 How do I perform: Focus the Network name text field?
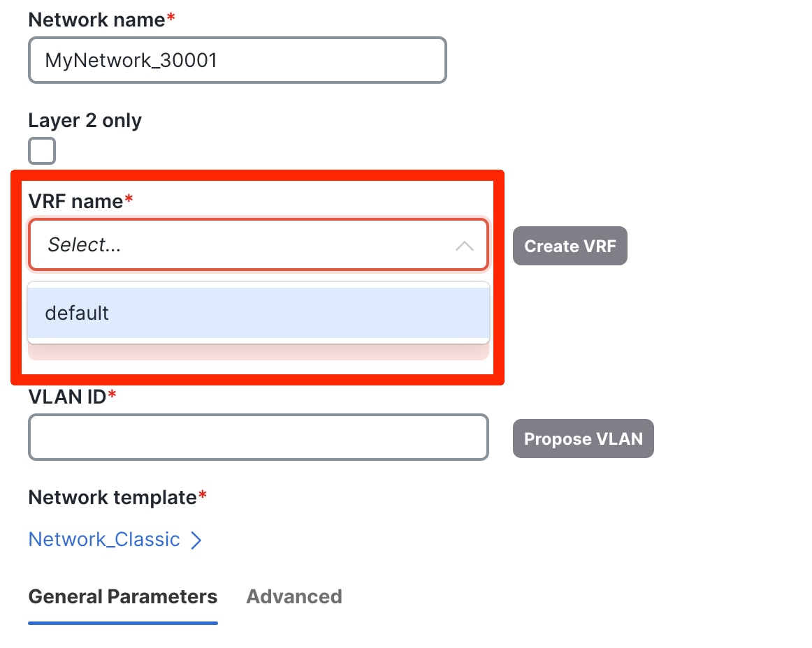point(237,60)
